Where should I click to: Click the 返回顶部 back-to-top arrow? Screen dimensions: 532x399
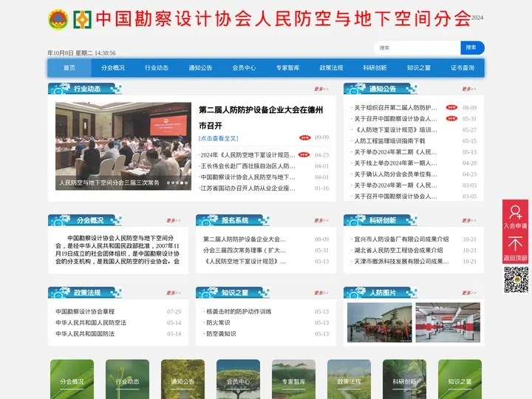point(515,248)
